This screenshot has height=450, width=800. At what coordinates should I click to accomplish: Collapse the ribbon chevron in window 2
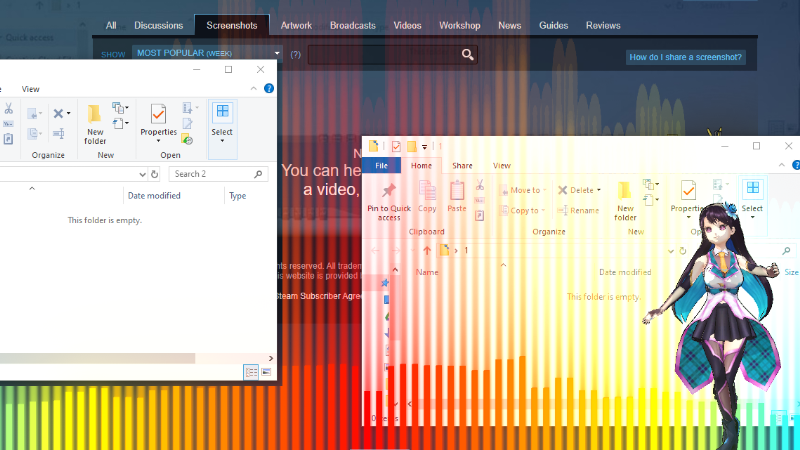254,89
